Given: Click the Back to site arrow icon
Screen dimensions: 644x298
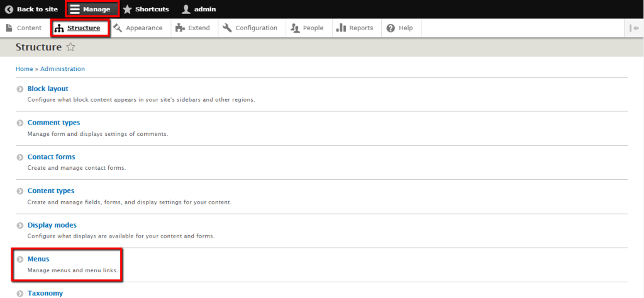Looking at the screenshot, I should point(9,9).
